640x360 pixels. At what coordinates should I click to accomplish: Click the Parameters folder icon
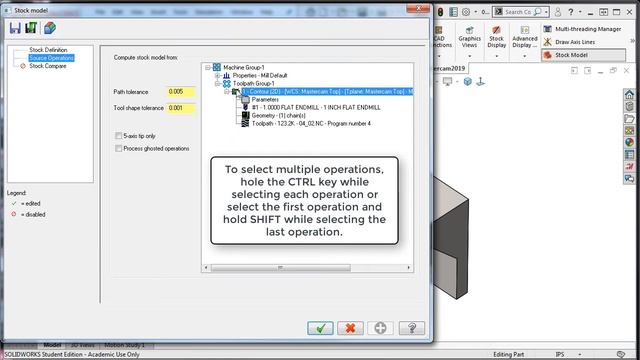pos(245,100)
